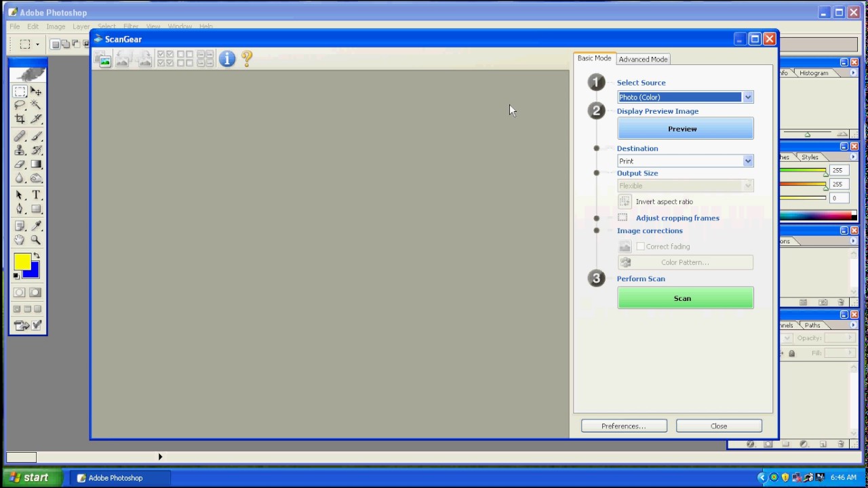Image resolution: width=868 pixels, height=488 pixels.
Task: Open the Paths tab in Photoshop
Action: coord(812,325)
